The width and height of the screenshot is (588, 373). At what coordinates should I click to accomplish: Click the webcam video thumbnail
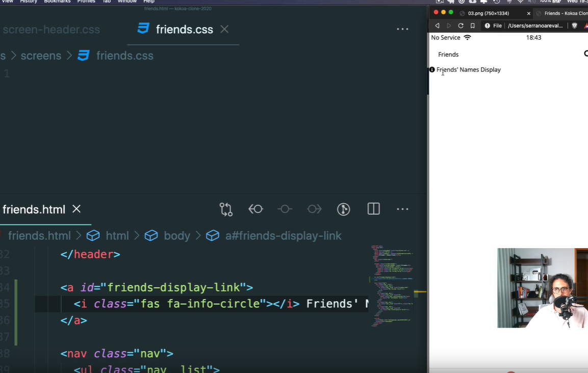pyautogui.click(x=542, y=287)
